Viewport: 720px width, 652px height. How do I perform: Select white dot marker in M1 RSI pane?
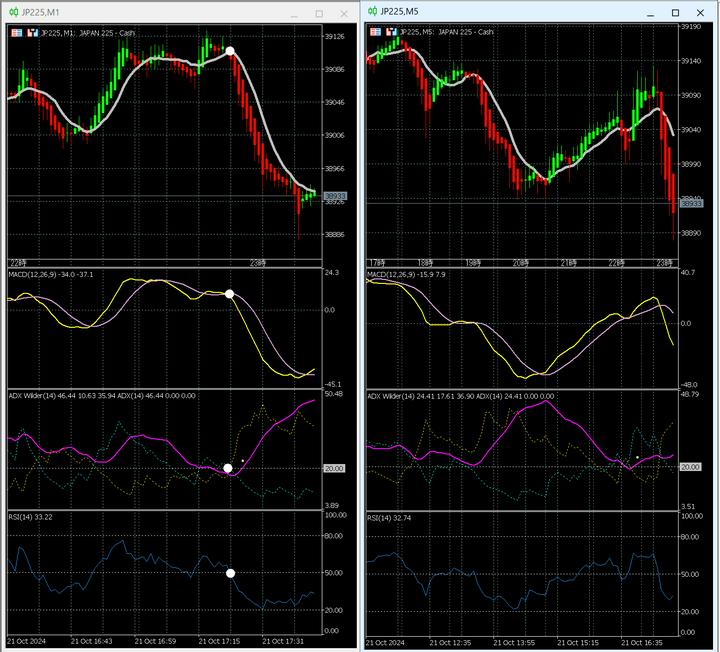pos(230,573)
